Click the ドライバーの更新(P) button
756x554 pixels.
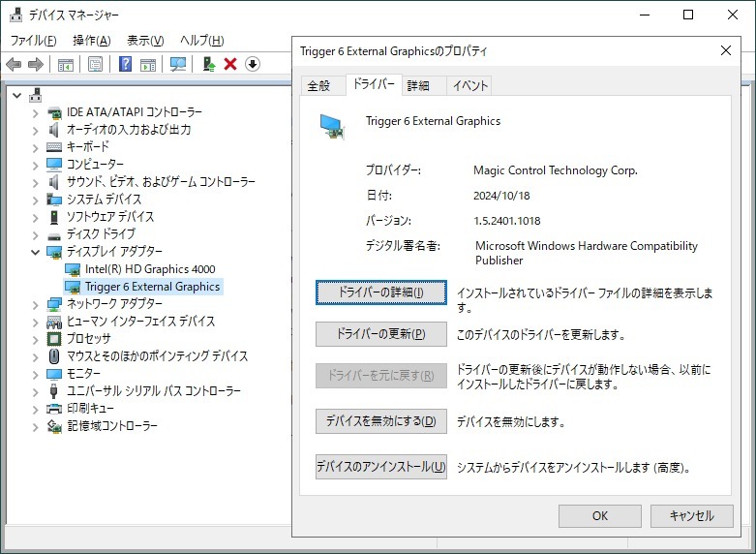pyautogui.click(x=380, y=334)
